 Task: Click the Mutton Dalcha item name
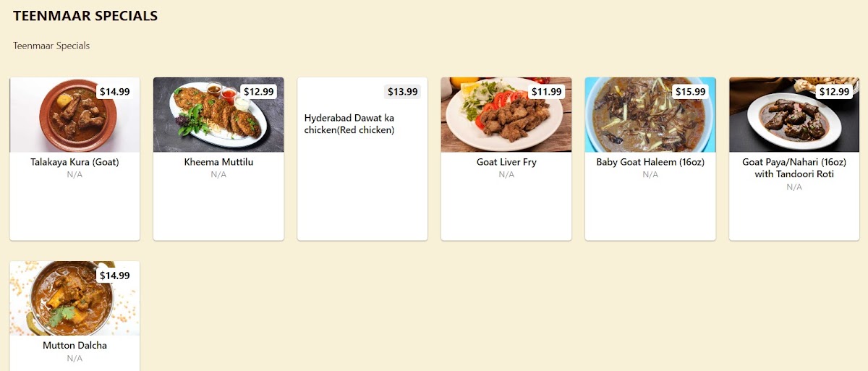pyautogui.click(x=75, y=345)
